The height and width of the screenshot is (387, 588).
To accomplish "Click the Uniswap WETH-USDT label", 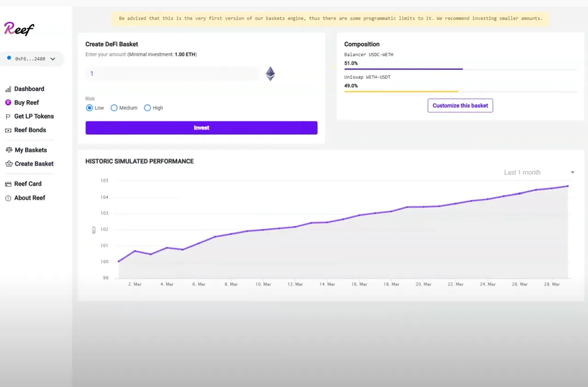I will 367,77.
